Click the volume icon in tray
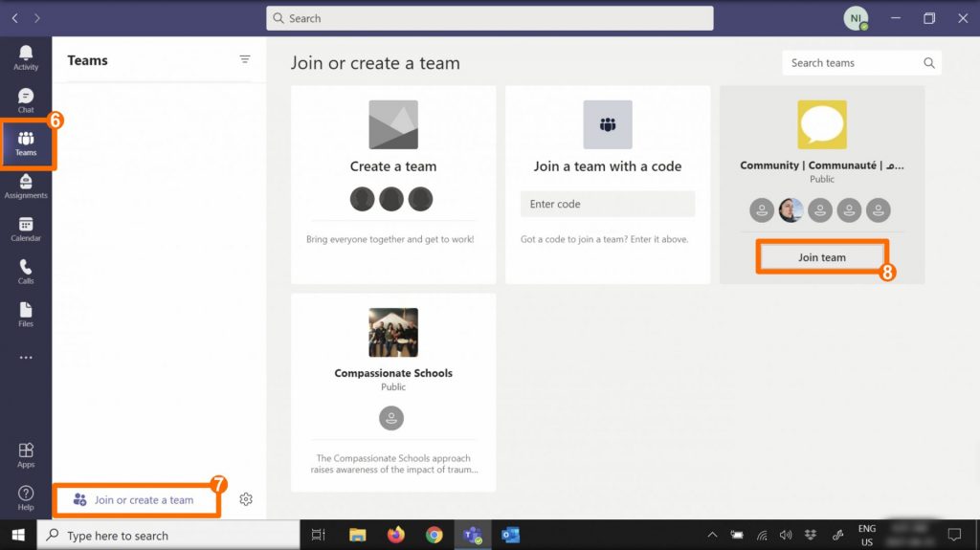The height and width of the screenshot is (550, 980). tap(786, 535)
